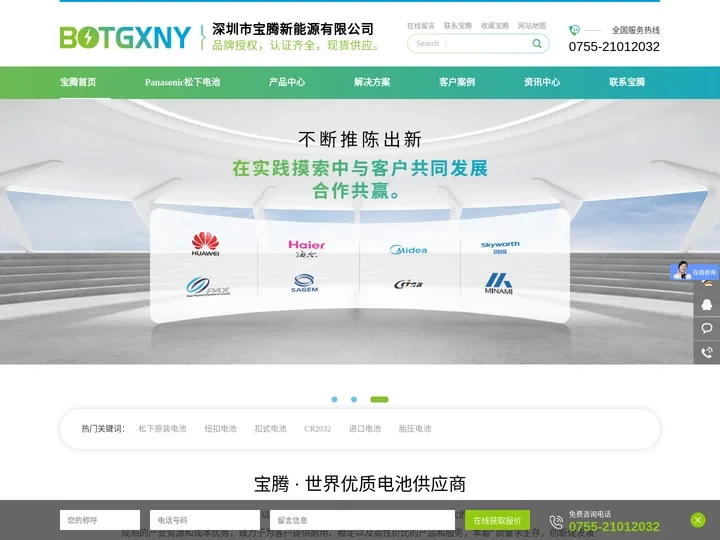Click heading 宝腾 · 世界优质电池供应商
Screen dimensions: 720x540
tap(360, 484)
